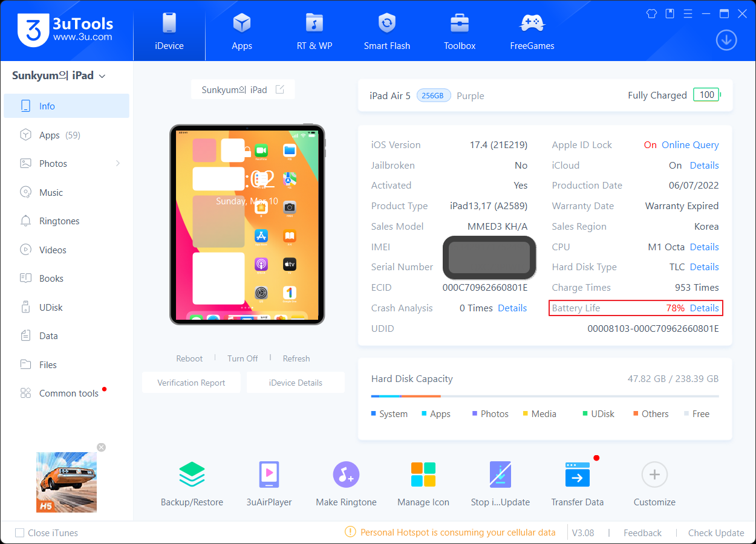Open Hard Disk Type Details link
Screen dimensions: 756x544
click(x=705, y=267)
